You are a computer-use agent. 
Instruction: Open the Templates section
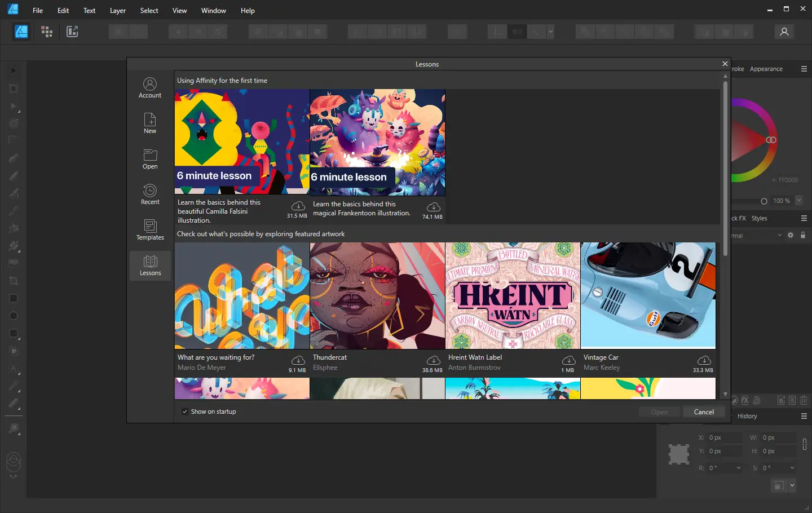coord(150,229)
